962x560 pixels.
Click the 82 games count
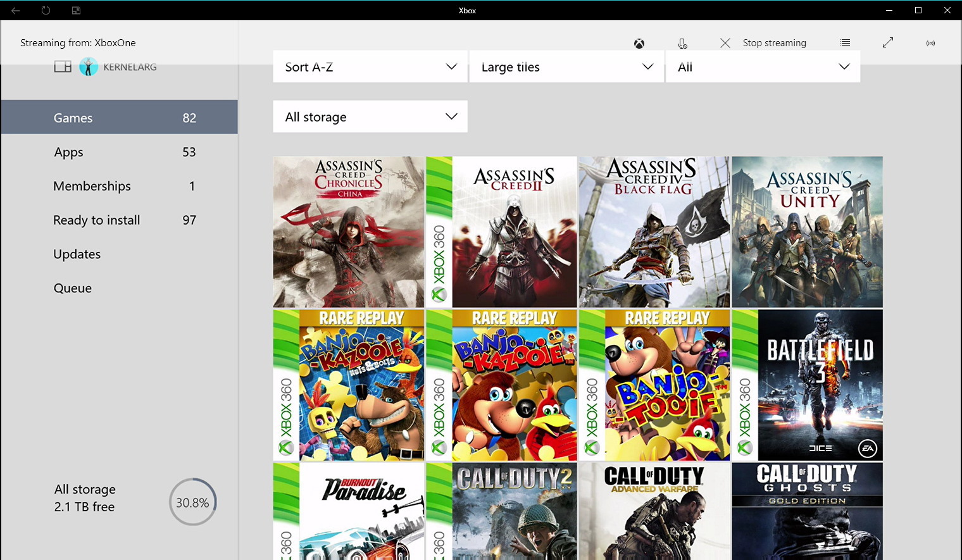pos(189,118)
